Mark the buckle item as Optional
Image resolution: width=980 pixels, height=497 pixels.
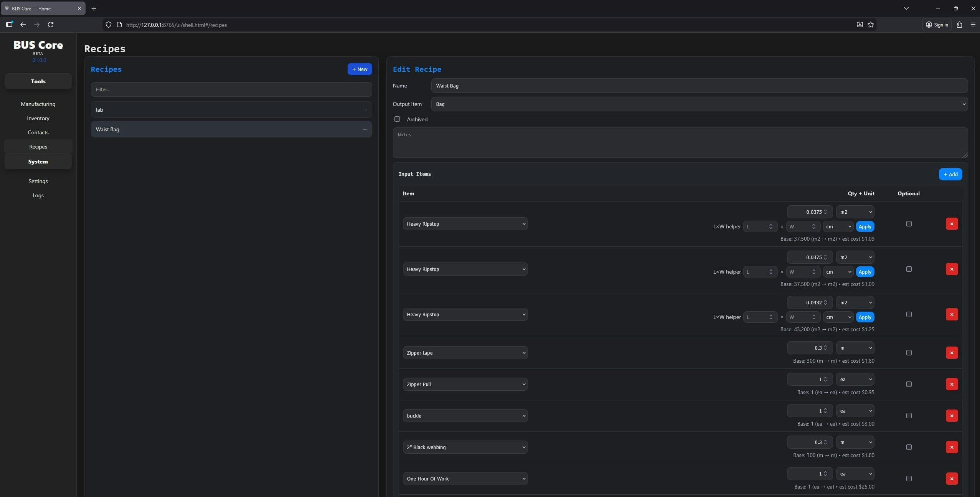[x=909, y=415]
